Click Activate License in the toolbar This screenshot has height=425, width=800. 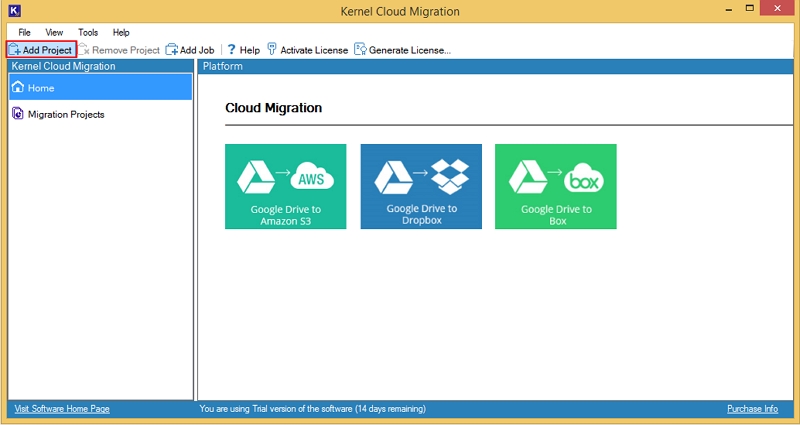308,50
